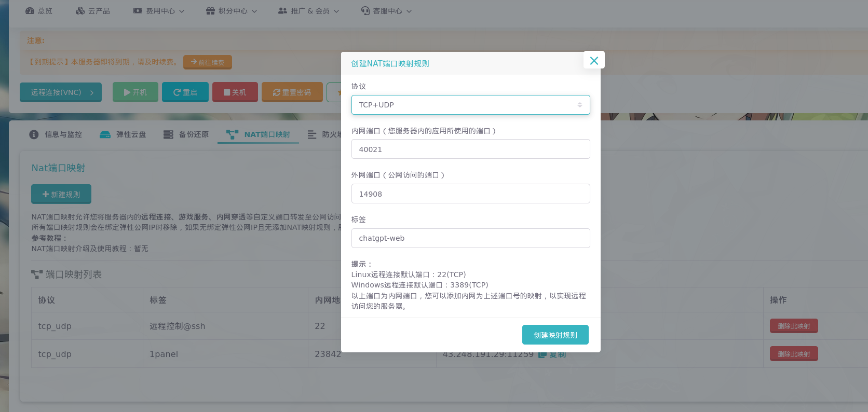Screen dimensions: 868x412
Task: Switch to the 弹性云盘 tab
Action: coord(123,134)
